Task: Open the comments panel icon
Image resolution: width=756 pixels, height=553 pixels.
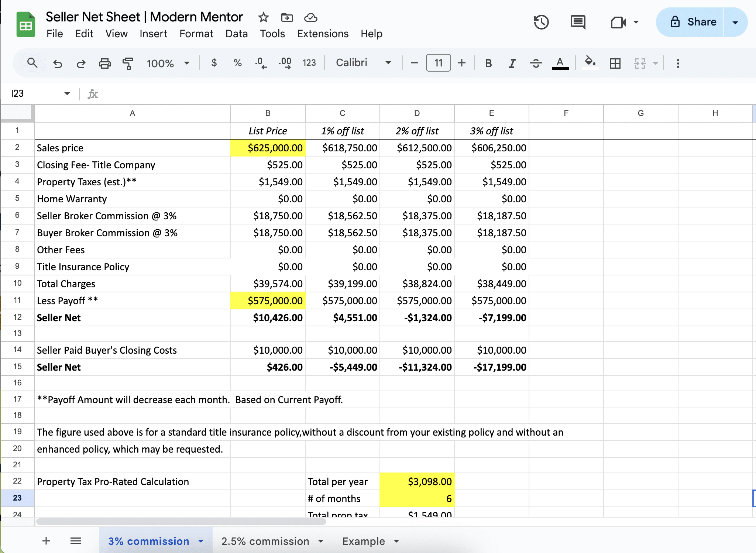Action: (x=578, y=22)
